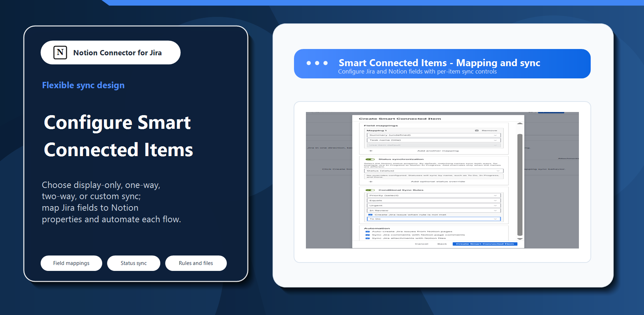Click the Back button in dialog
644x315 pixels.
(x=442, y=244)
